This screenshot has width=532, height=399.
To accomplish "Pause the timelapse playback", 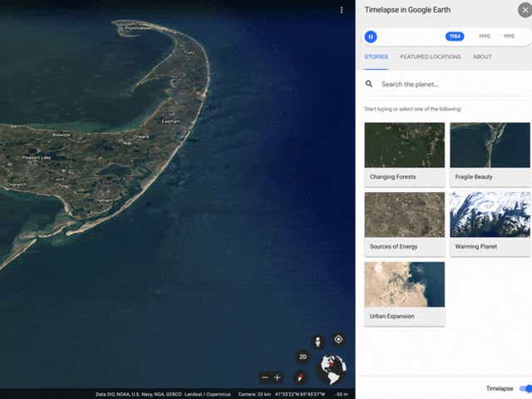I will (x=371, y=37).
